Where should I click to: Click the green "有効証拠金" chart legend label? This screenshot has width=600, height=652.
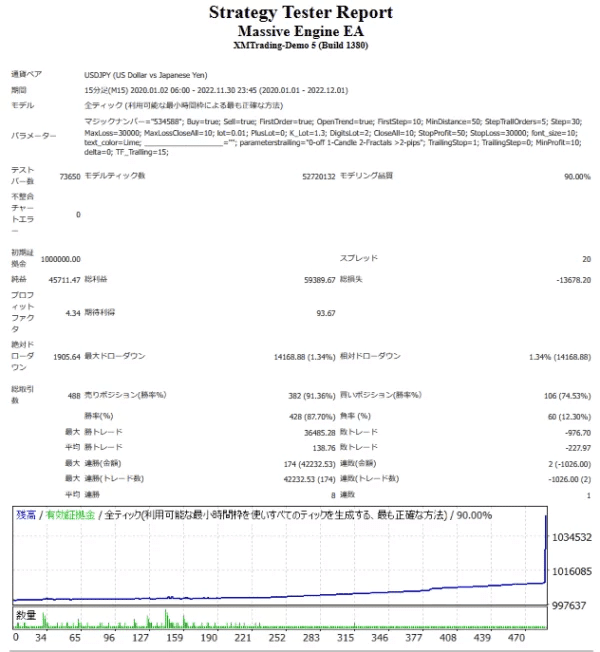tap(70, 515)
